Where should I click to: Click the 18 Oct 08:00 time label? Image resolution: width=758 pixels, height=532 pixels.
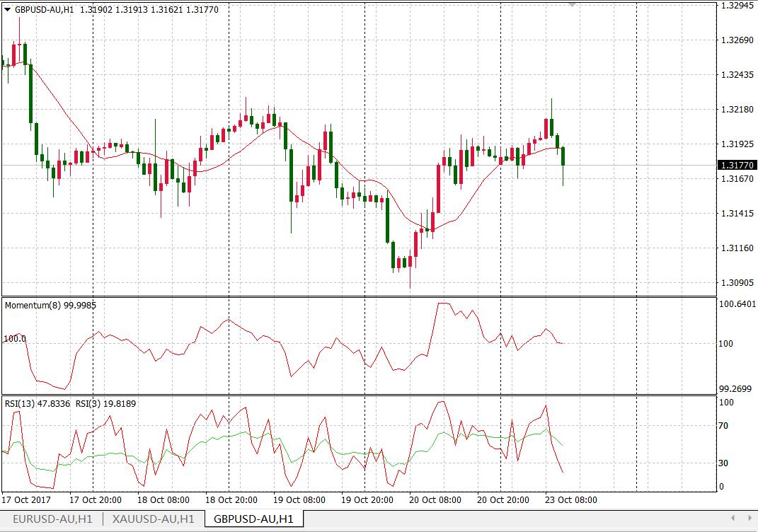coord(163,499)
